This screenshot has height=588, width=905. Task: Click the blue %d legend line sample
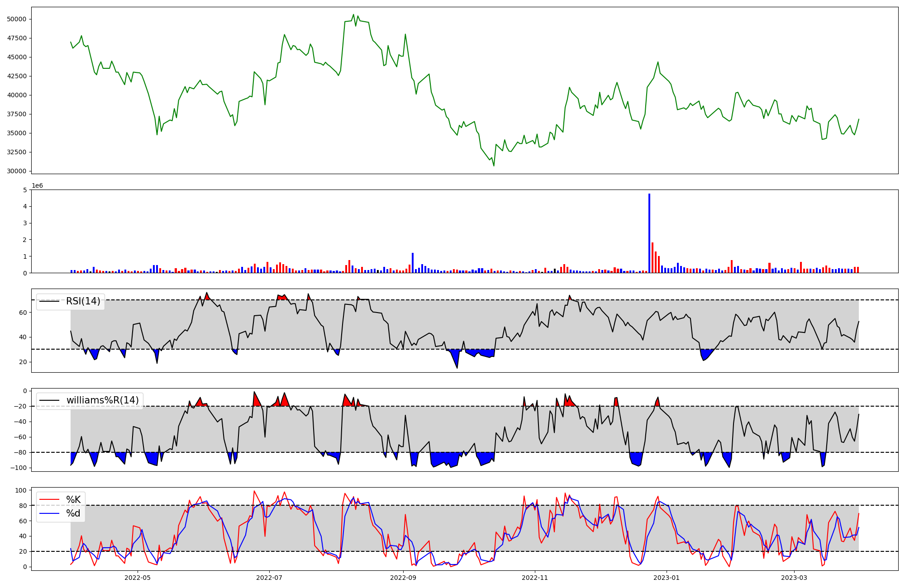50,513
